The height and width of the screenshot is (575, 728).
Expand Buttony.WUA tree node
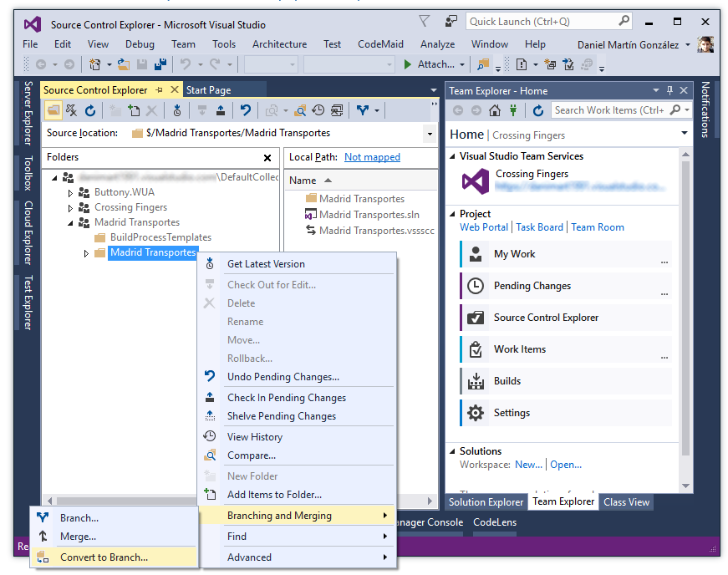[x=70, y=192]
